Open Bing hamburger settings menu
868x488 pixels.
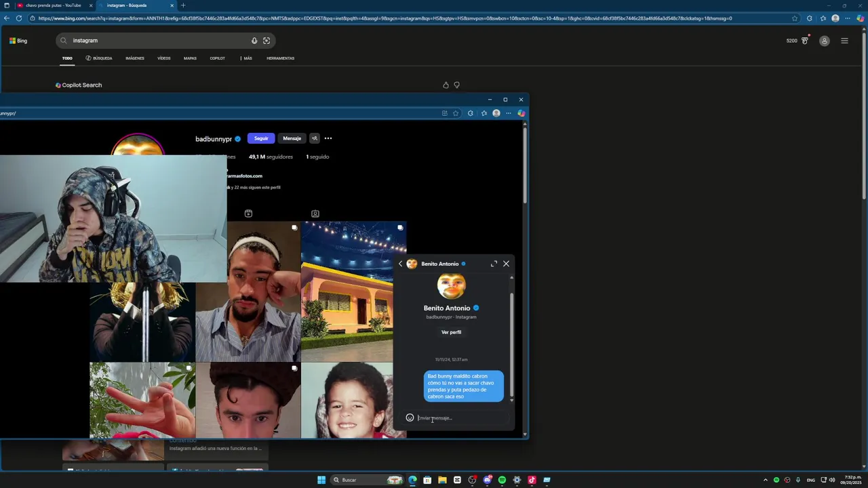pyautogui.click(x=844, y=41)
